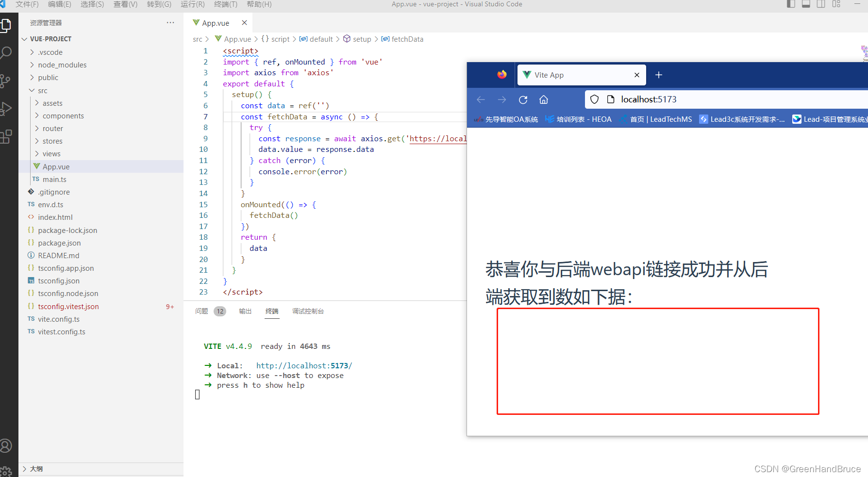Screen dimensions: 868x477
Task: Open 首页 | LeadTechMS bookmark
Action: pyautogui.click(x=655, y=119)
